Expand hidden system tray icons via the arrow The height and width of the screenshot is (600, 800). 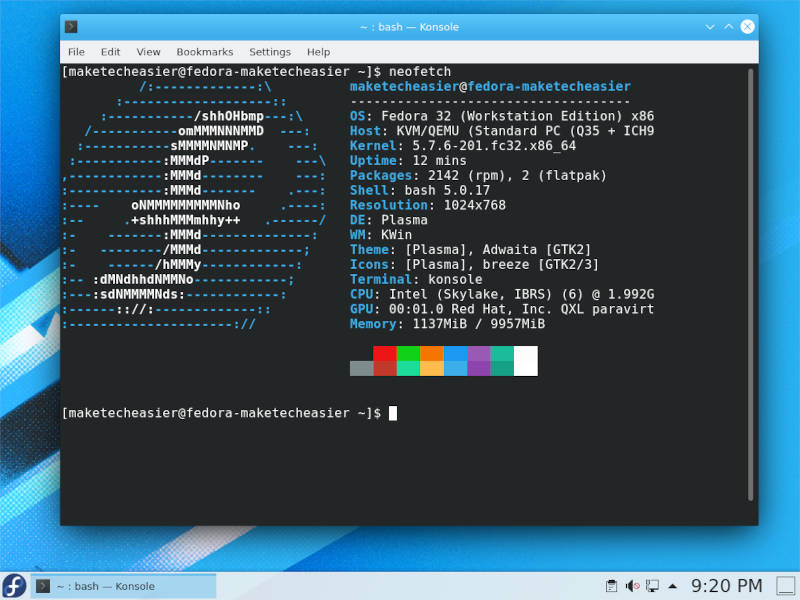[671, 585]
